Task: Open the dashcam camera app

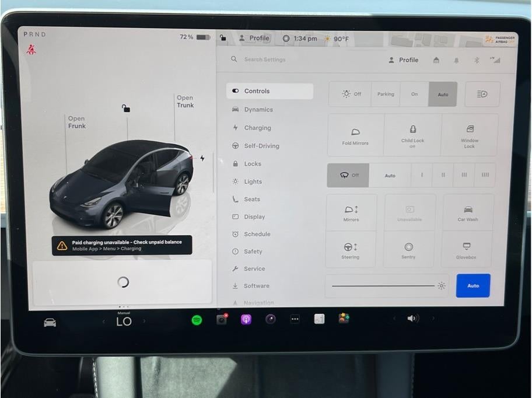Action: tap(222, 319)
